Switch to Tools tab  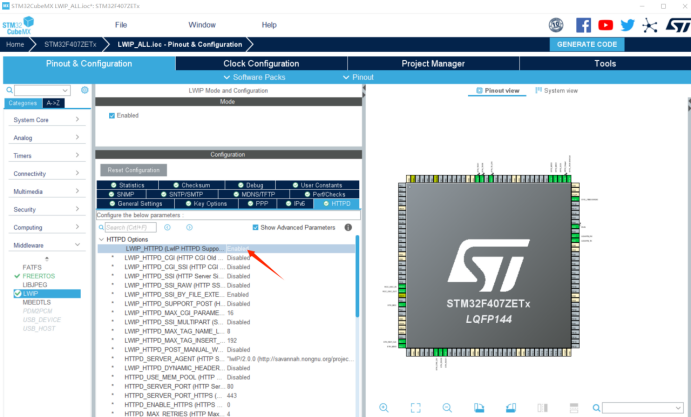click(605, 63)
